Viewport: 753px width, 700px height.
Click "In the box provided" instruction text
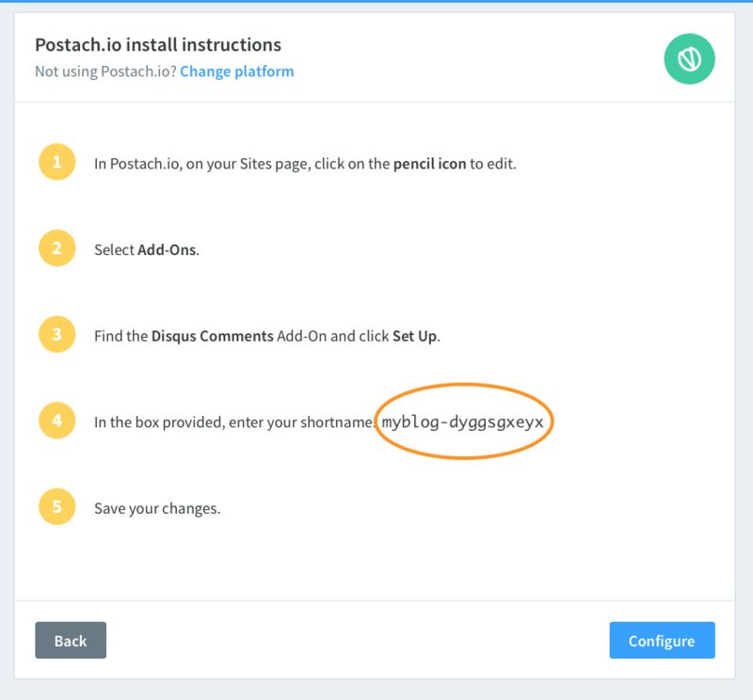click(156, 422)
